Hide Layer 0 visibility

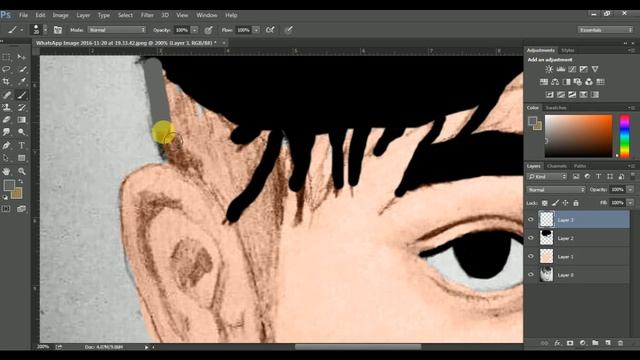531,275
